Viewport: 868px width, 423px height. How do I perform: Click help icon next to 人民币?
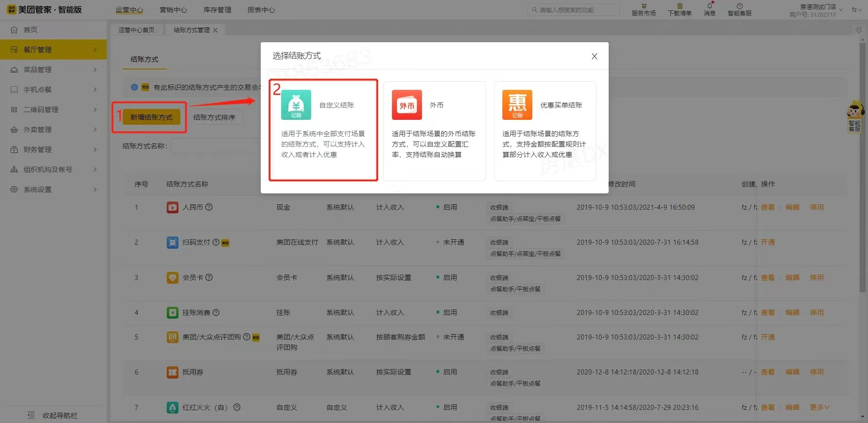(x=209, y=207)
